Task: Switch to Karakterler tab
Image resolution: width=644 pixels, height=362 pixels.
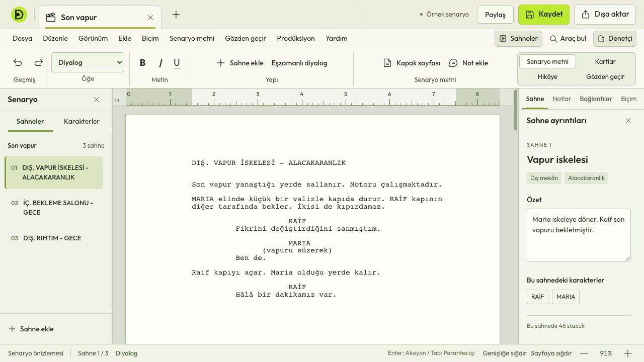Action: point(82,121)
